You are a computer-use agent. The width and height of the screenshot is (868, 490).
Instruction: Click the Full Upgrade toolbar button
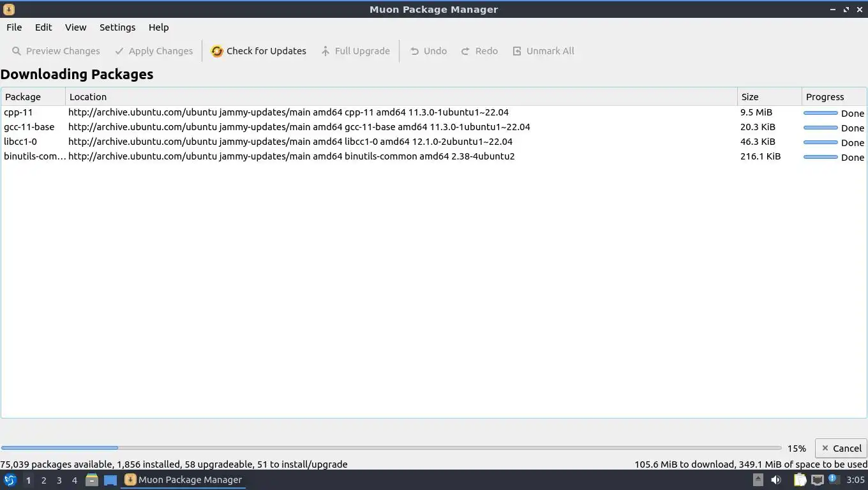pyautogui.click(x=355, y=51)
